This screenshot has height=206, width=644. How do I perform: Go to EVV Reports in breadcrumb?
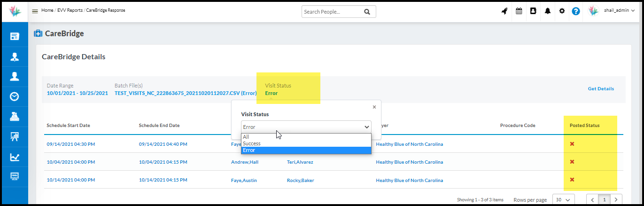pos(70,10)
